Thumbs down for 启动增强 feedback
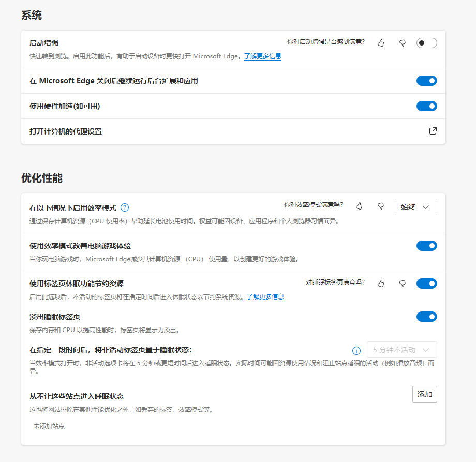The height and width of the screenshot is (462, 476). coord(402,43)
